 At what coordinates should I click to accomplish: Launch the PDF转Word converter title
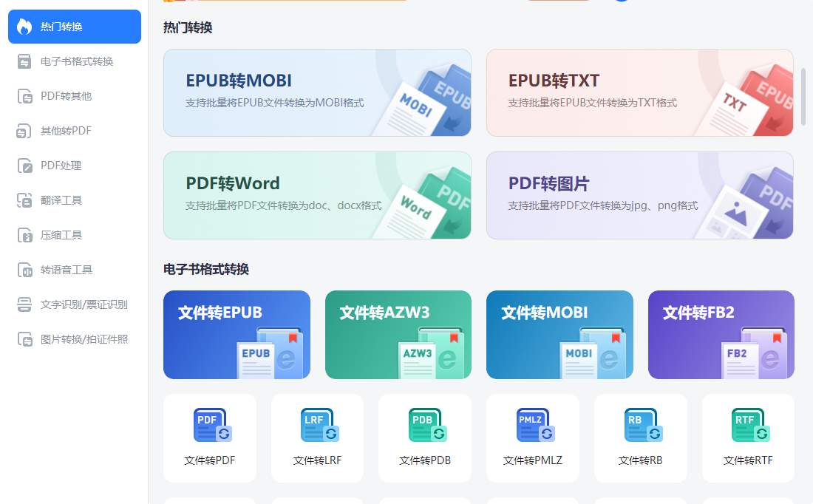coord(233,183)
